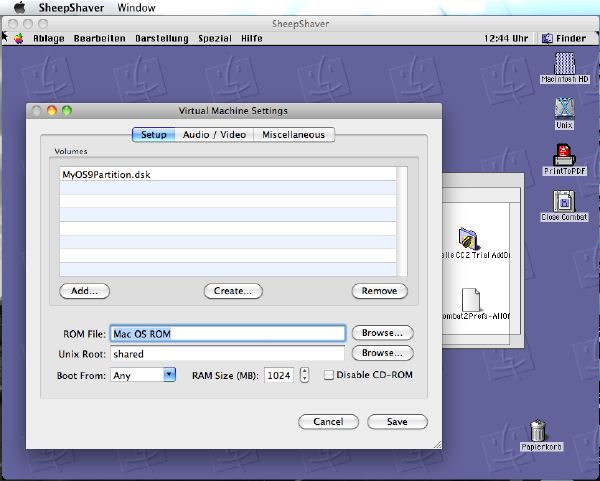Select the PrintToPDF desktop icon
The image size is (600, 481).
[x=564, y=155]
